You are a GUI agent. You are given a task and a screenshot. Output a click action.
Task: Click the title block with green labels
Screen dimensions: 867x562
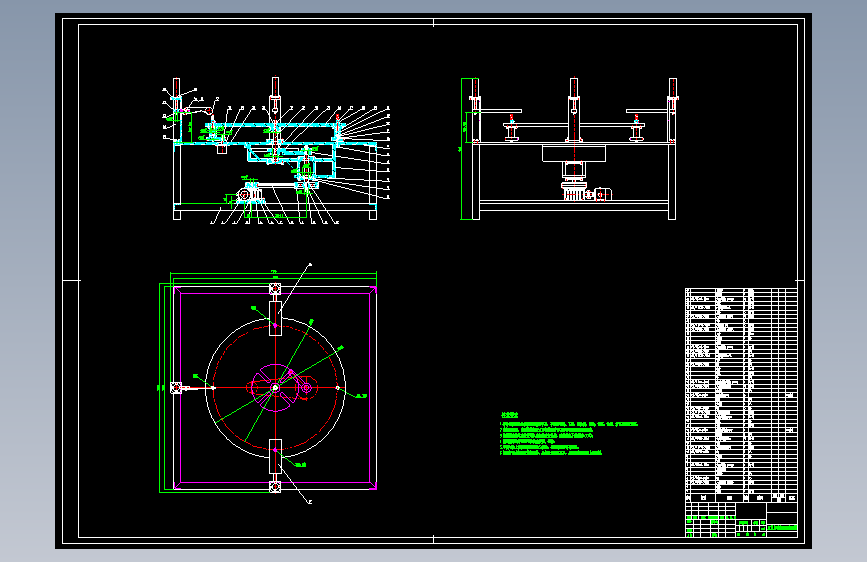pyautogui.click(x=741, y=519)
